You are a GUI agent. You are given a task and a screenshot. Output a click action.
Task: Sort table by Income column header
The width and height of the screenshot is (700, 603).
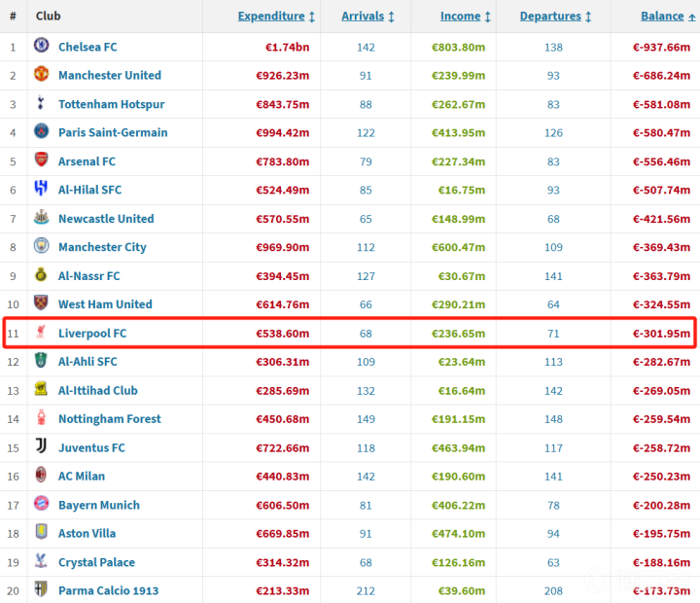point(460,17)
